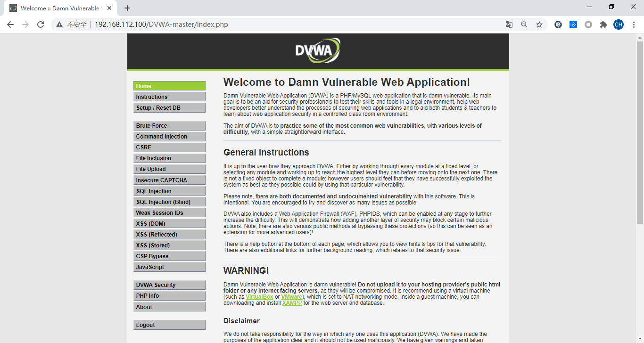Go to Command Injection module
This screenshot has width=644, height=343.
coord(170,137)
